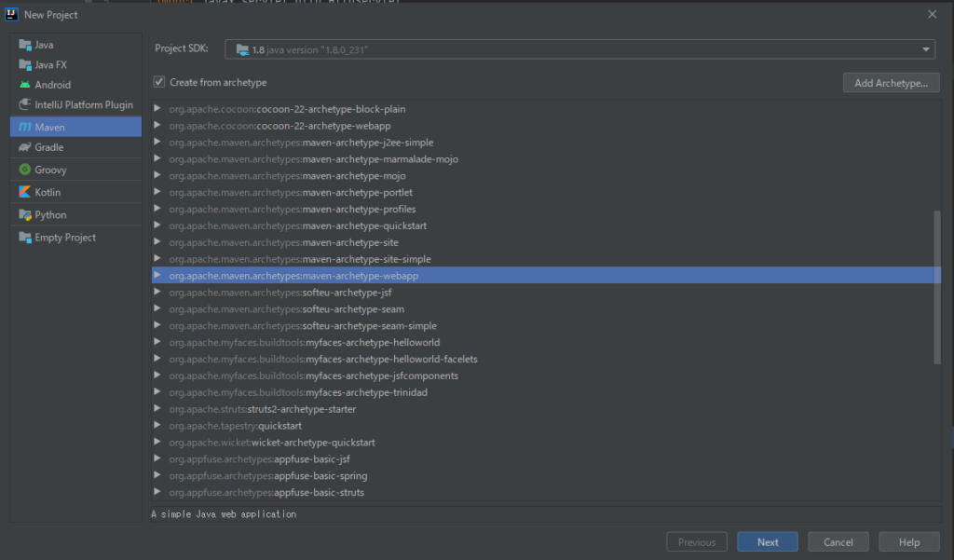Viewport: 954px width, 560px height.
Task: Click the Java icon in the sidebar
Action: point(25,45)
